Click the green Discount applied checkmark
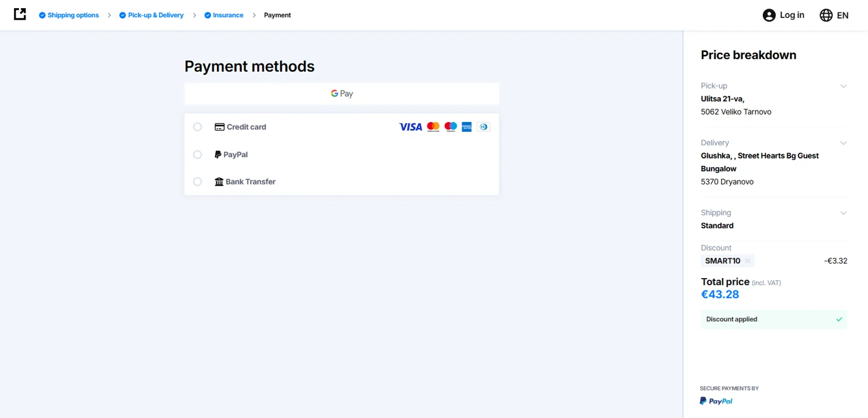Viewport: 868px width, 418px height. click(839, 319)
